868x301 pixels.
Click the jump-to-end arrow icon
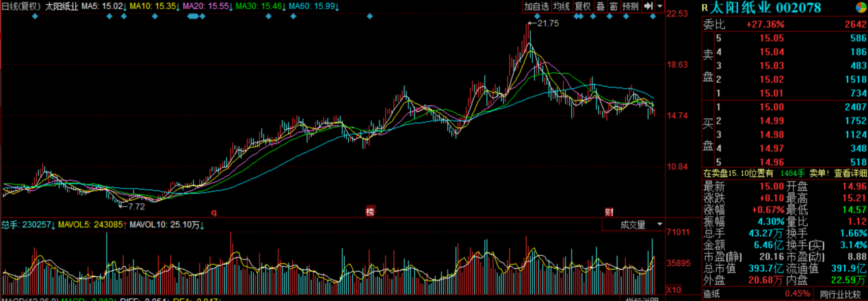(x=648, y=6)
